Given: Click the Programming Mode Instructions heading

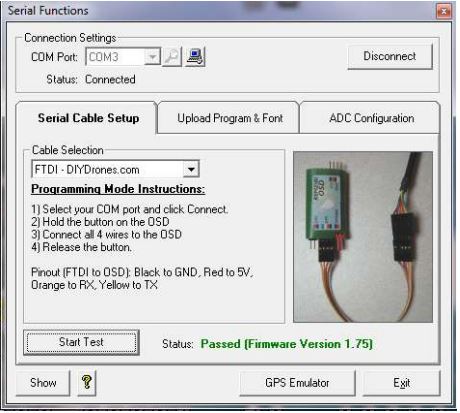Looking at the screenshot, I should coord(118,189).
